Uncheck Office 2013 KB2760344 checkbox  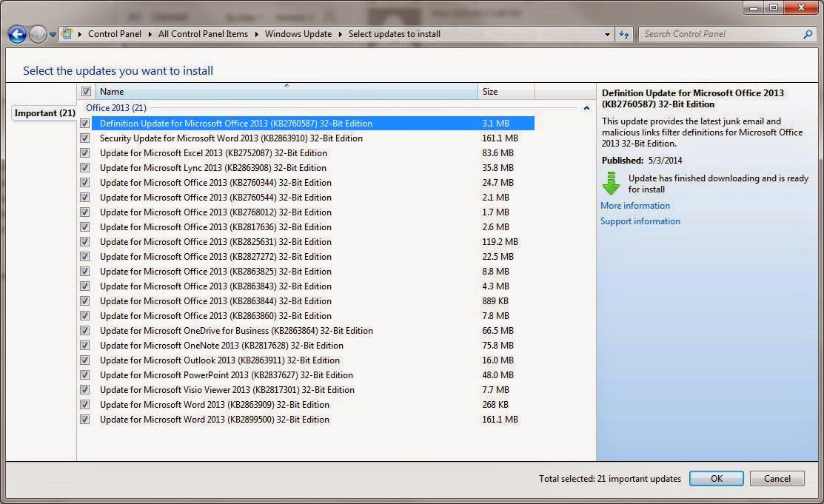84,182
